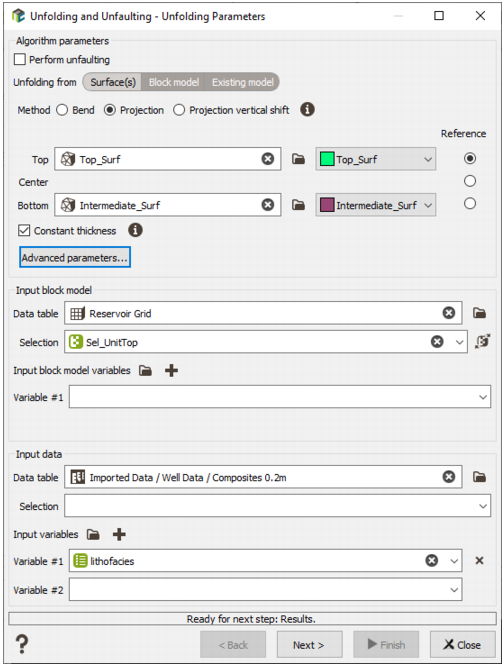Select the Bend method radio button
Viewport: 504px width, 666px height.
(x=62, y=110)
